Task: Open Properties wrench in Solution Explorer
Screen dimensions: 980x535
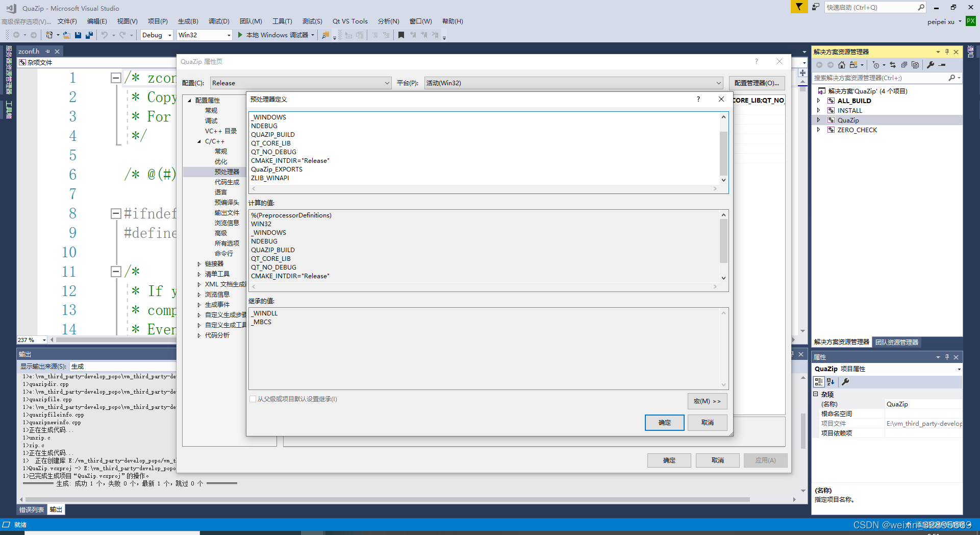Action: pos(931,65)
